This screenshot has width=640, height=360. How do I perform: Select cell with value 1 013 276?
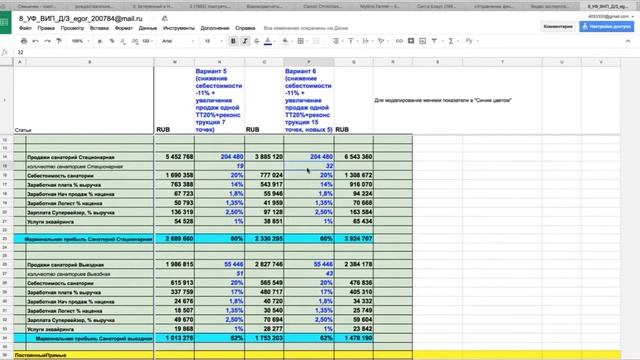click(175, 338)
